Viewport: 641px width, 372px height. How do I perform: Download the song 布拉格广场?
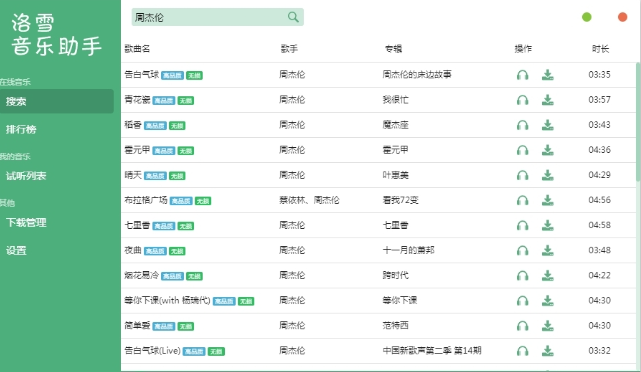click(x=548, y=200)
